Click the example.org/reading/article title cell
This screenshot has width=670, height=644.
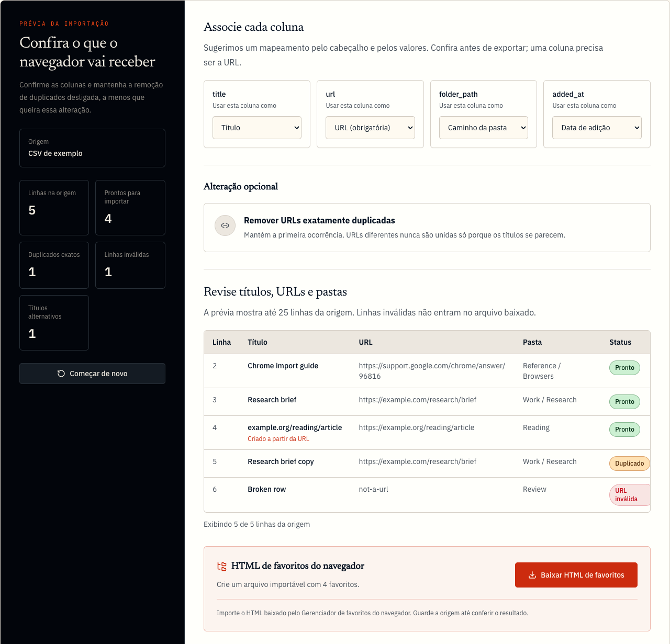coord(295,427)
